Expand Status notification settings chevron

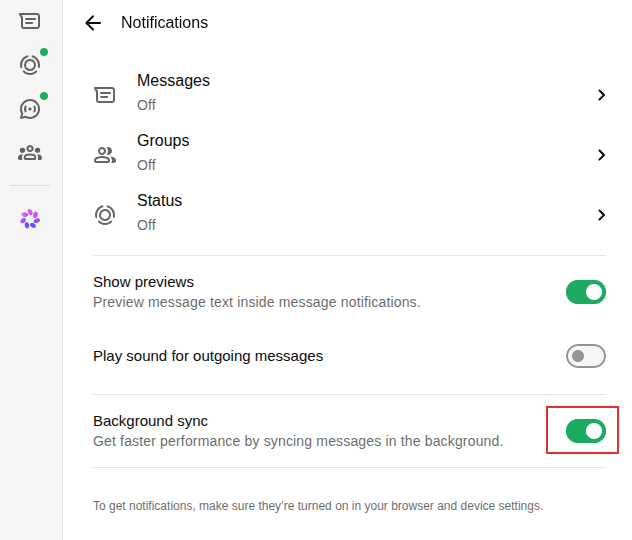(x=601, y=215)
